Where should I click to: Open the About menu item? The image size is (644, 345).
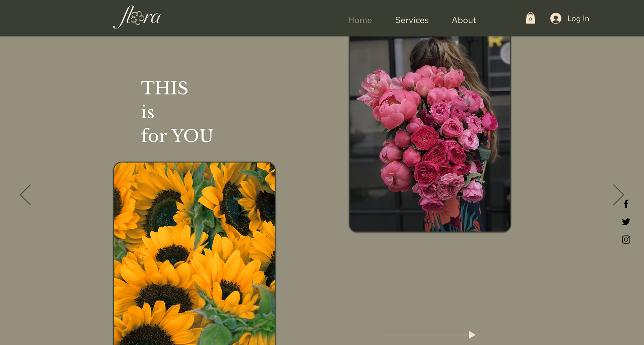pyautogui.click(x=464, y=20)
